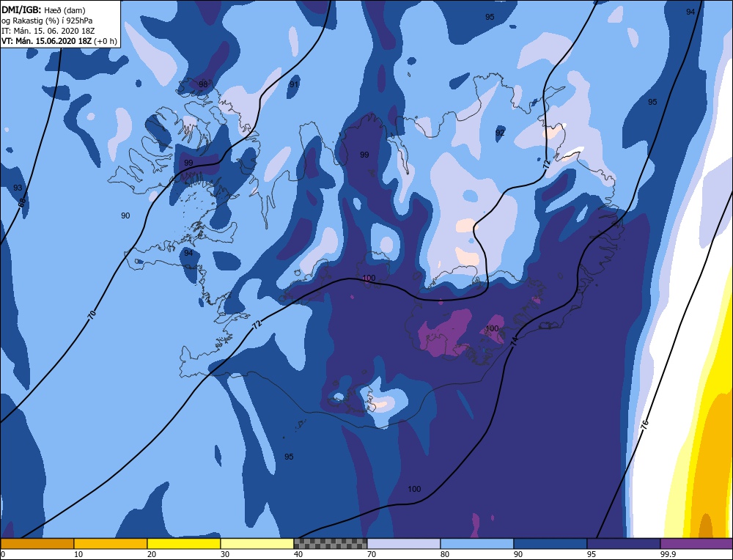733x560 pixels.
Task: Click the '100' value beside the purple glacier area
Action: 492,328
